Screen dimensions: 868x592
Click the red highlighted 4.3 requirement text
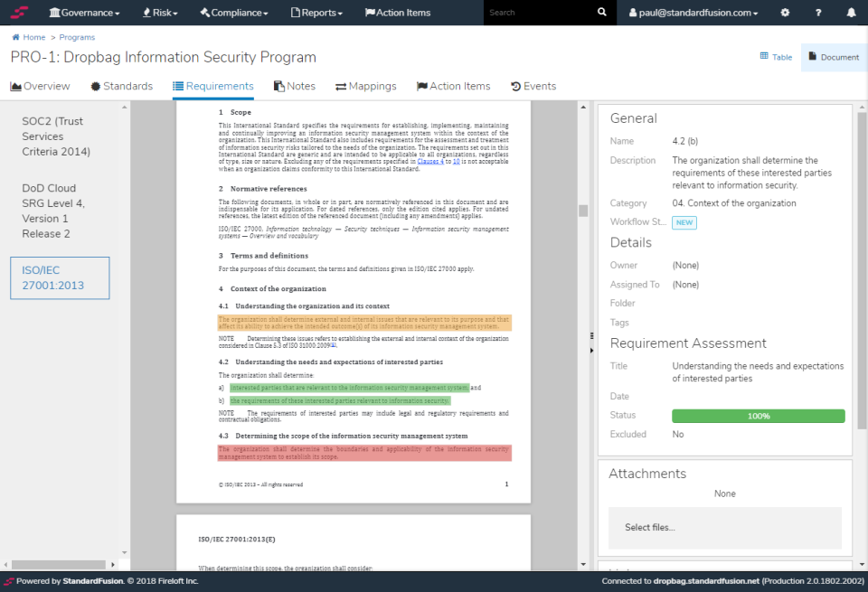pos(364,453)
